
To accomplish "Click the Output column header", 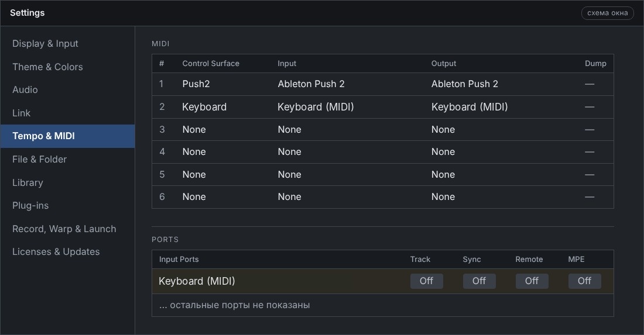I will click(444, 64).
